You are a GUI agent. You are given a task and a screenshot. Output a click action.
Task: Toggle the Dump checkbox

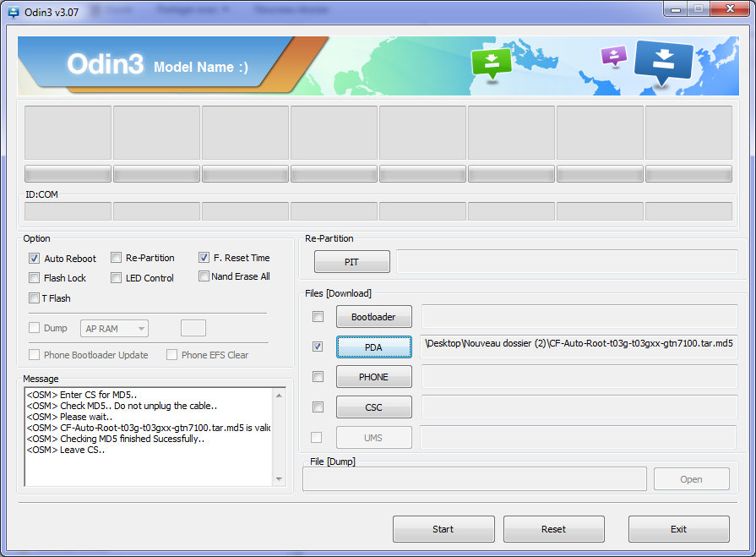click(35, 328)
